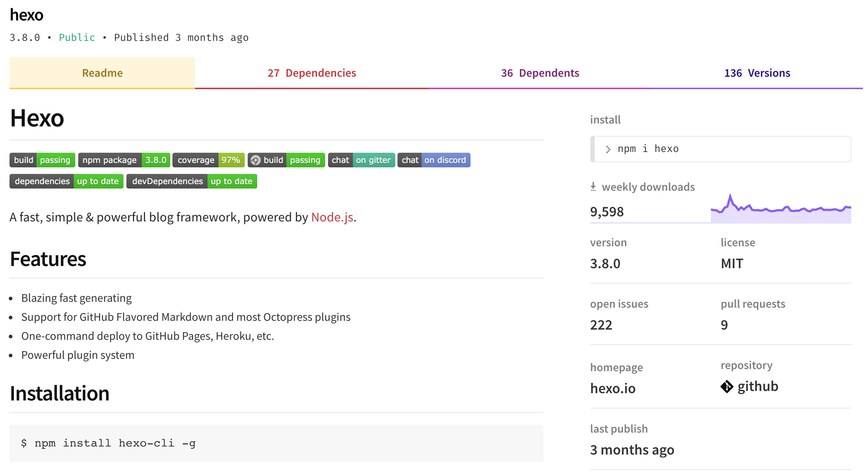Open the coverage 97% badge
Image resolution: width=868 pixels, height=475 pixels.
(208, 160)
